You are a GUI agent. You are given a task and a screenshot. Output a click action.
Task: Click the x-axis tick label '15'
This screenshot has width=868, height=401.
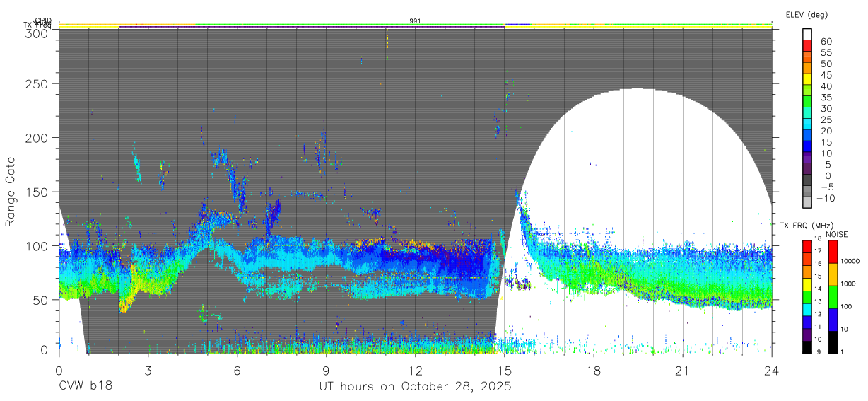coord(505,371)
